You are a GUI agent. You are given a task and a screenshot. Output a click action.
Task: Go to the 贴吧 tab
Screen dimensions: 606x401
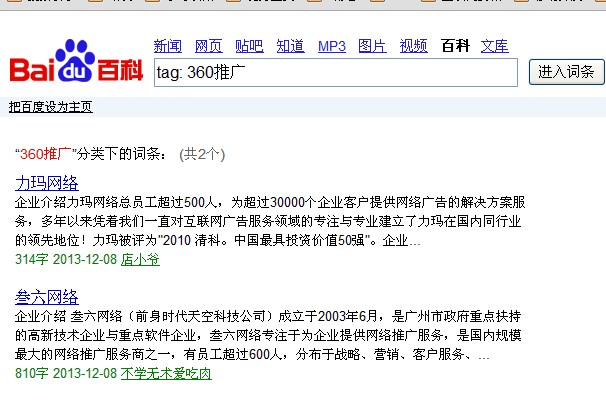[250, 46]
